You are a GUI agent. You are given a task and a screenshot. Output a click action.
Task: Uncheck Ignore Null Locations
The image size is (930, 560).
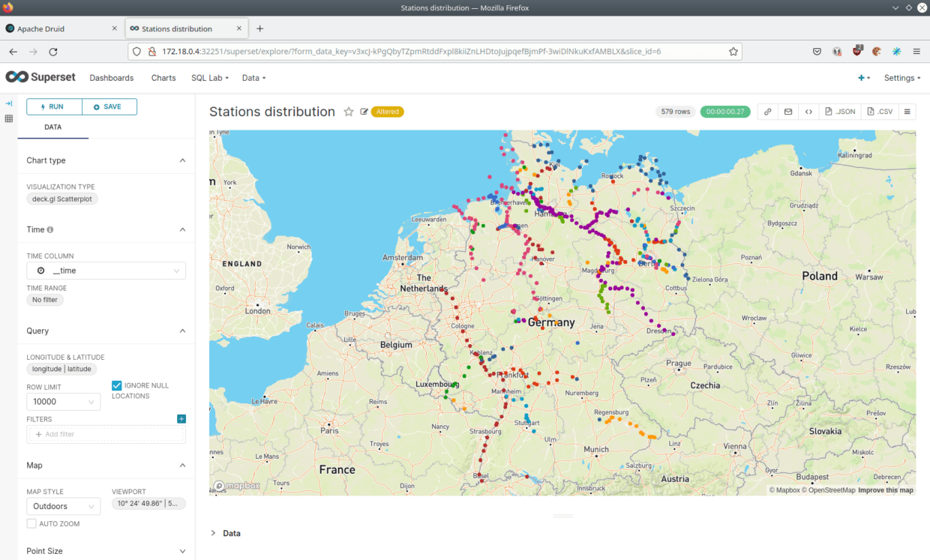tap(117, 385)
